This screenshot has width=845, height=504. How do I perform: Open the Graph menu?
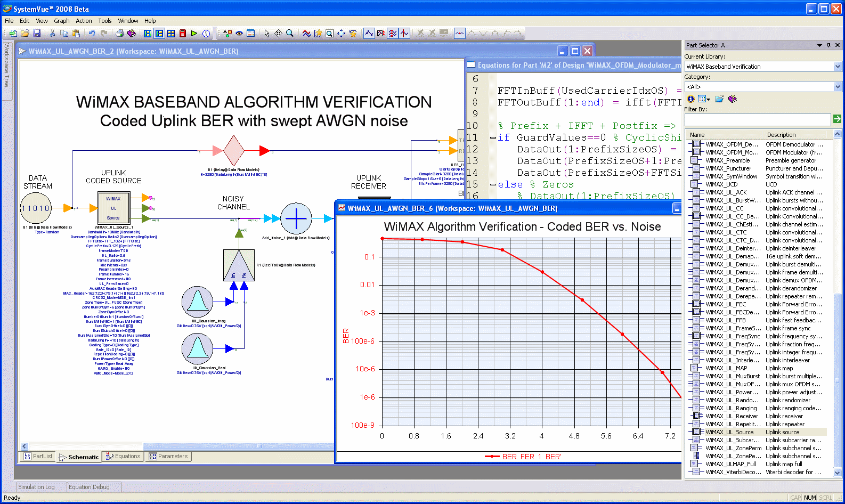tap(61, 21)
